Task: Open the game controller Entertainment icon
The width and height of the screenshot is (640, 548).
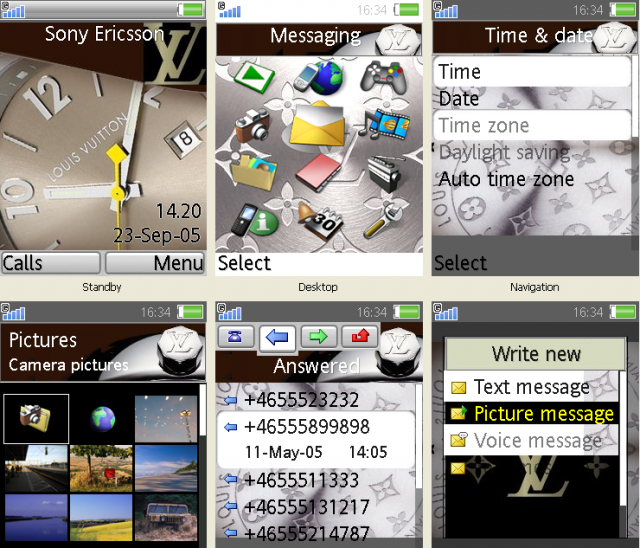Action: click(384, 76)
